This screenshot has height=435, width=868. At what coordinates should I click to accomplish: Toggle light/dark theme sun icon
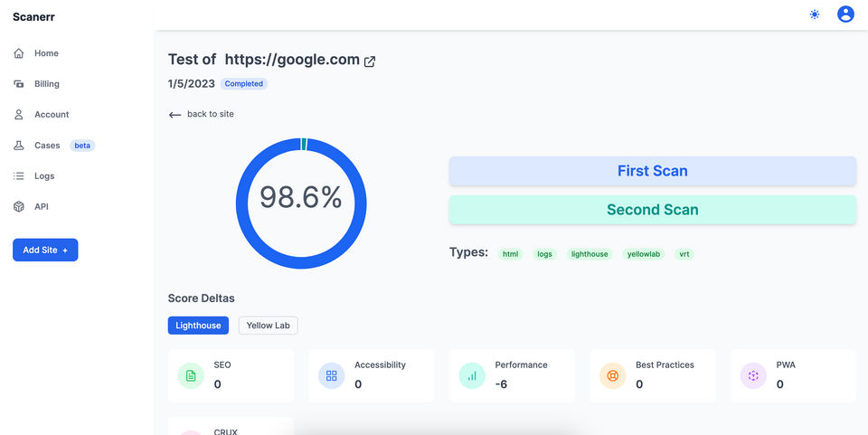pos(815,14)
